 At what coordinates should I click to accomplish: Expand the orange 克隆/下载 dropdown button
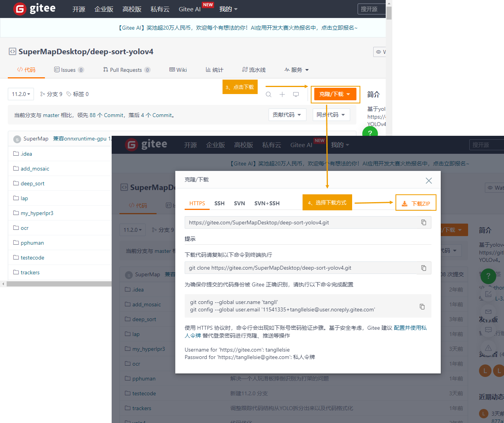[335, 94]
